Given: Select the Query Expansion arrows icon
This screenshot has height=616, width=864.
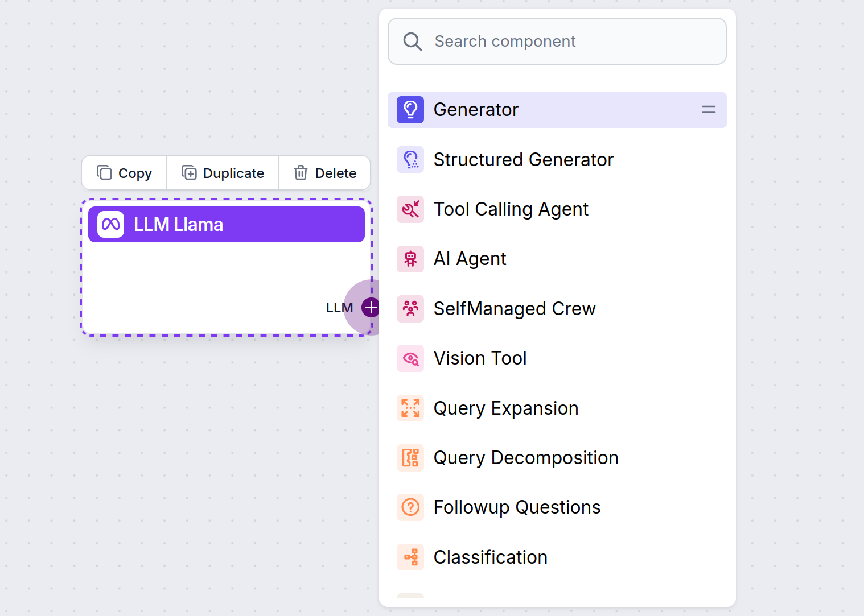Looking at the screenshot, I should tap(410, 408).
